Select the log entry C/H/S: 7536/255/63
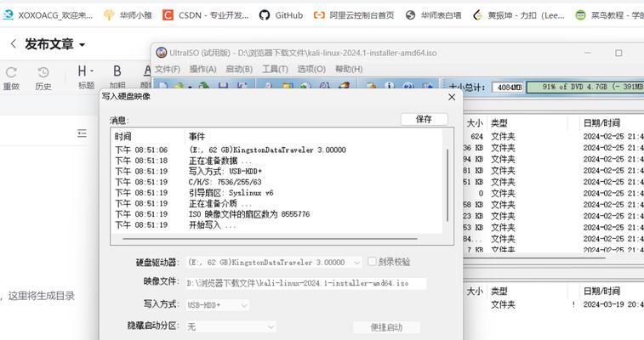 [225, 182]
